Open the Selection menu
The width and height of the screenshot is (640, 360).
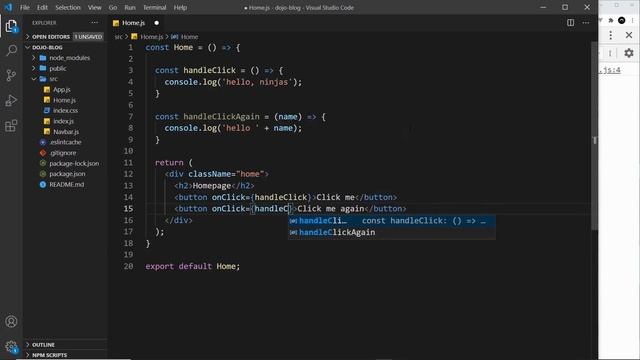point(68,7)
